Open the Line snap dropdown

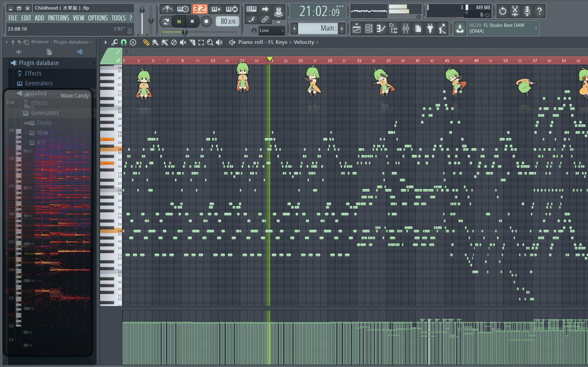[x=271, y=31]
